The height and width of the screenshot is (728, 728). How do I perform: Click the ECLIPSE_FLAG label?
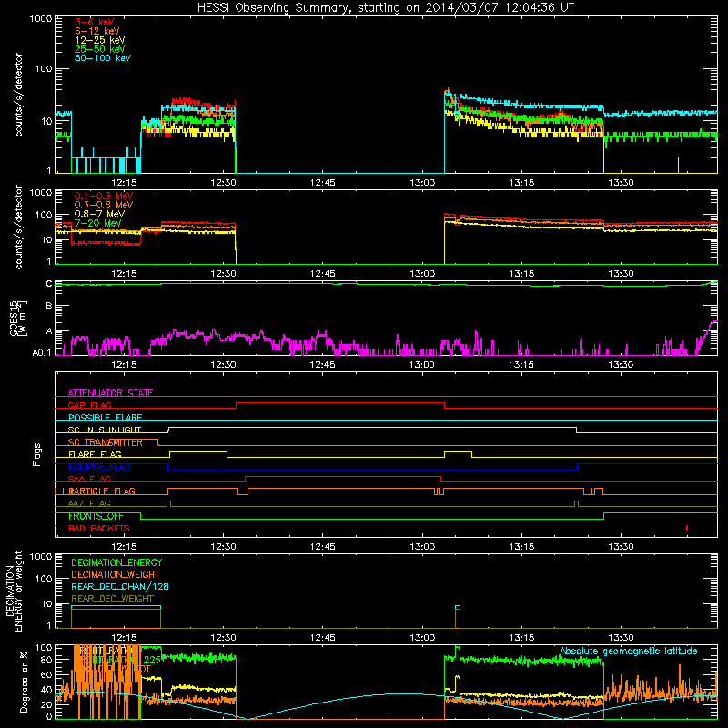99,467
